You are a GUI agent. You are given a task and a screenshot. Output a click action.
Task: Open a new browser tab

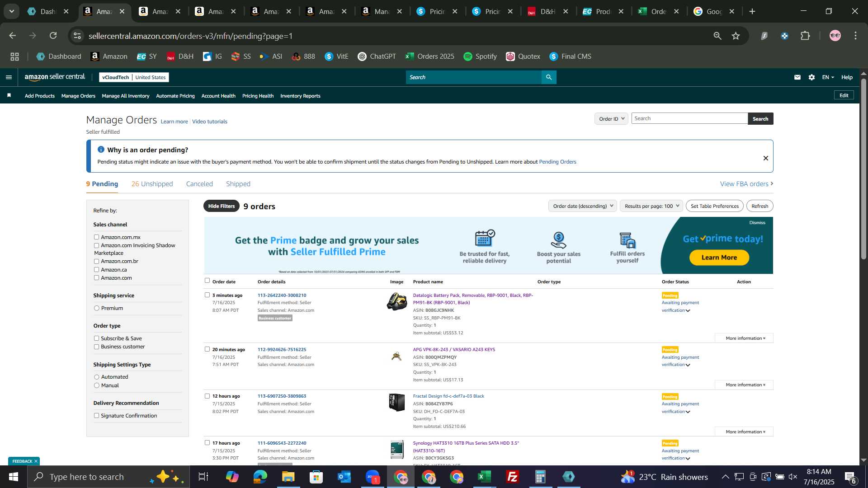752,11
